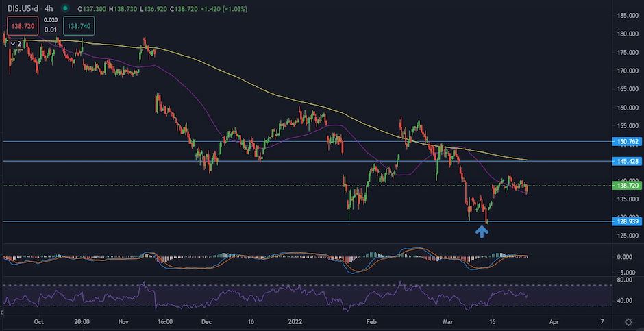The width and height of the screenshot is (644, 331).
Task: Click the teal 138.740 buy price button
Action: point(79,25)
